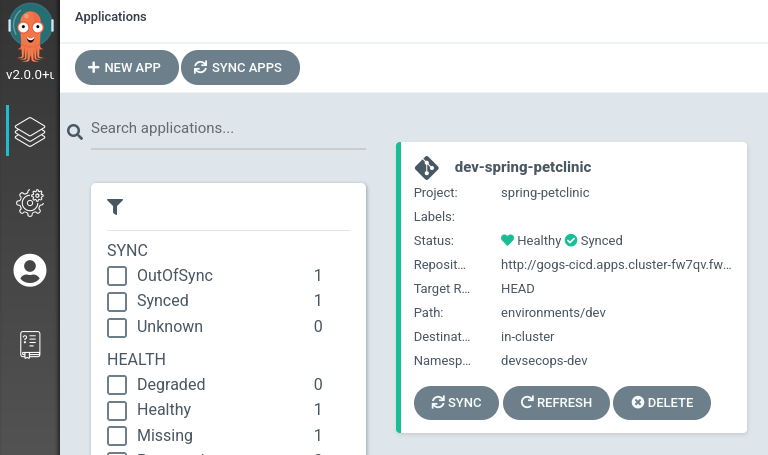Click the search magnifier icon
The width and height of the screenshot is (768, 455).
(74, 132)
